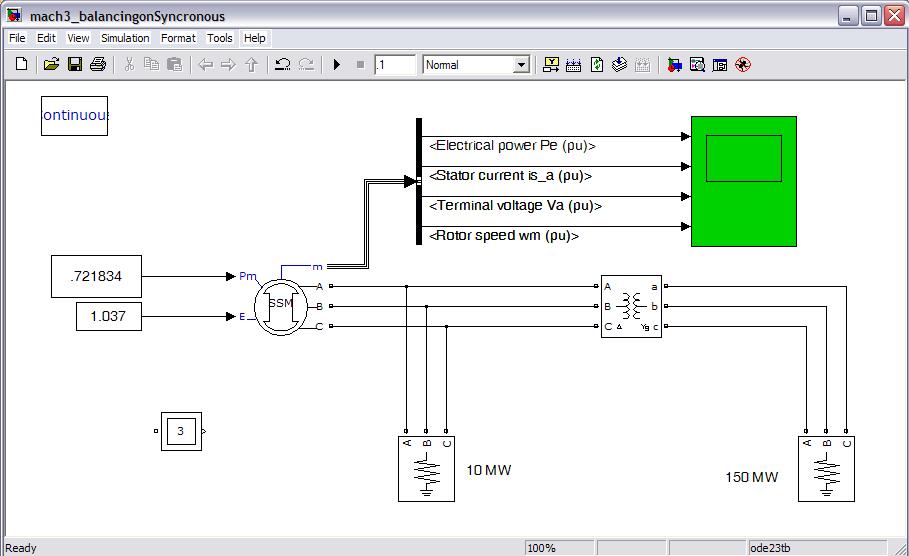Click the simulation stop time field
Screen dimensions: 909x556
click(x=395, y=65)
